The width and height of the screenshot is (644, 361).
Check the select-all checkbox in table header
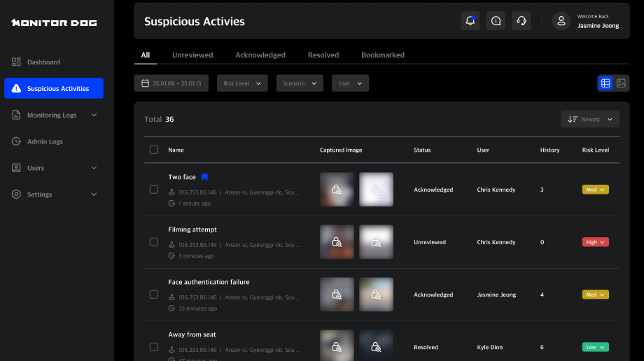point(154,150)
